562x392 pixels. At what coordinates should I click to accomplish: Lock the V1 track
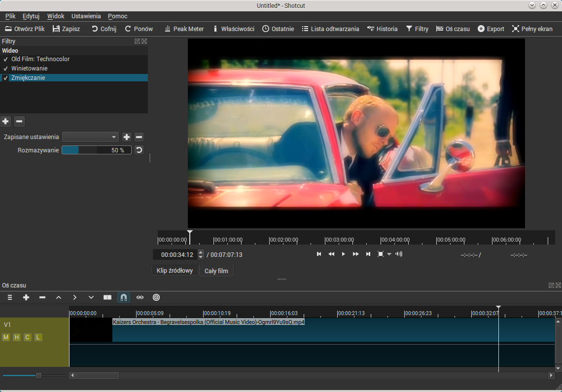coord(38,337)
